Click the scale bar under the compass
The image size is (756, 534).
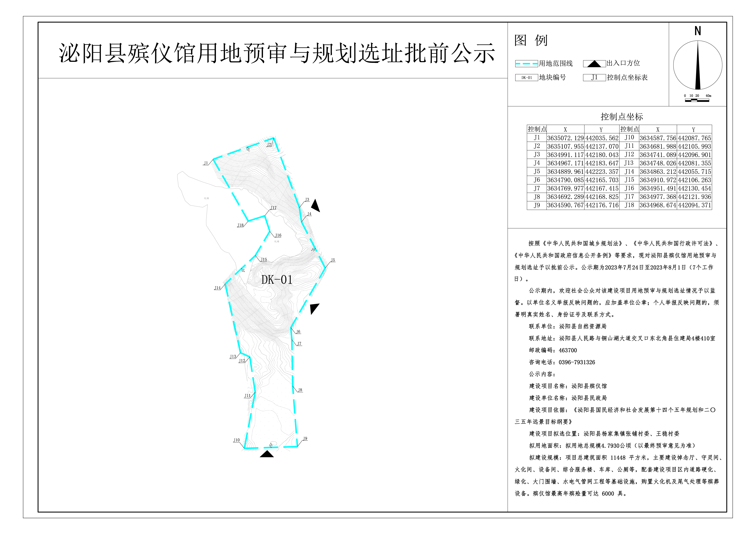(x=697, y=100)
